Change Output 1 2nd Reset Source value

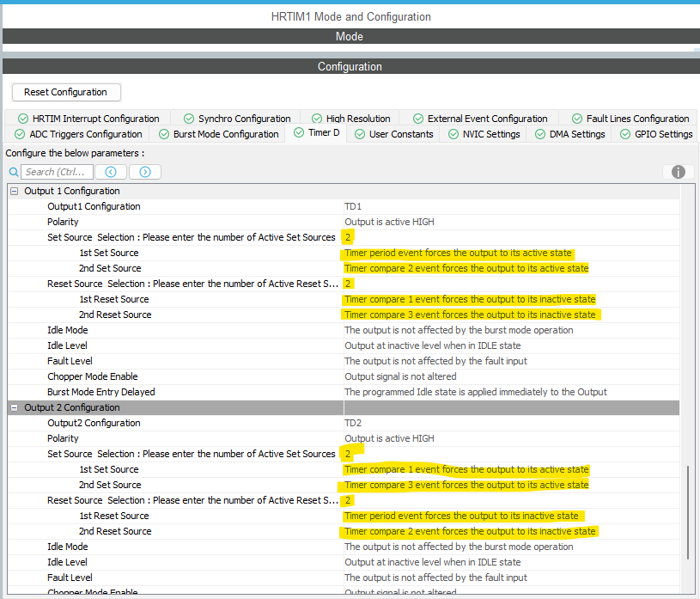(512, 315)
